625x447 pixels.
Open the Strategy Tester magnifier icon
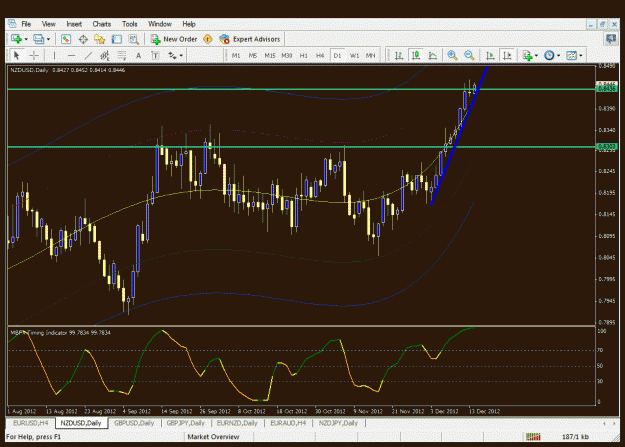click(134, 39)
